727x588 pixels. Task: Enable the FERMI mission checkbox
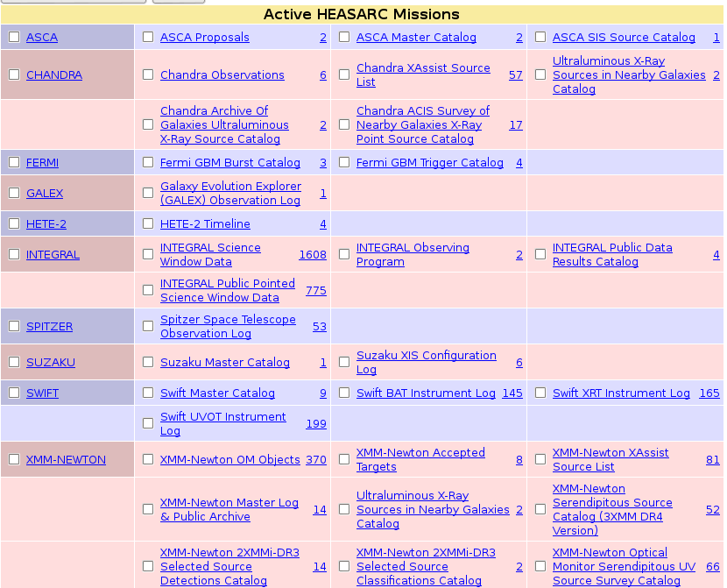[14, 162]
